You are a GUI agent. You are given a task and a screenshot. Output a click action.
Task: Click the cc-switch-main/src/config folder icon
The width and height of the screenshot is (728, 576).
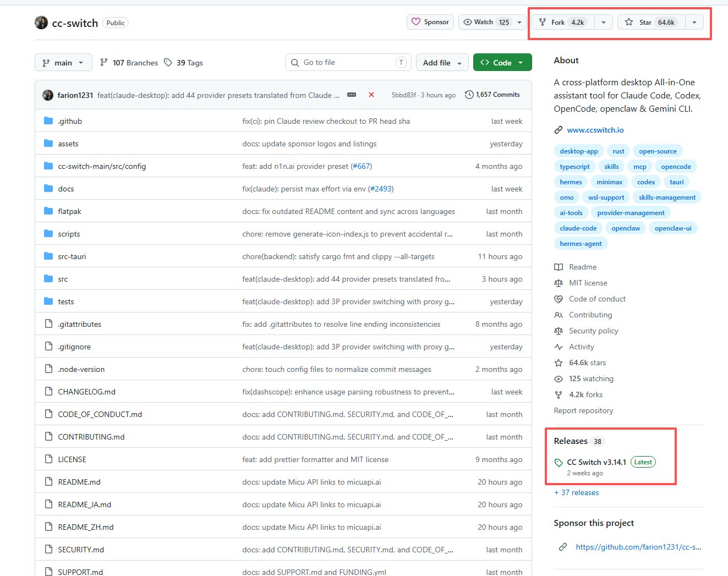48,166
